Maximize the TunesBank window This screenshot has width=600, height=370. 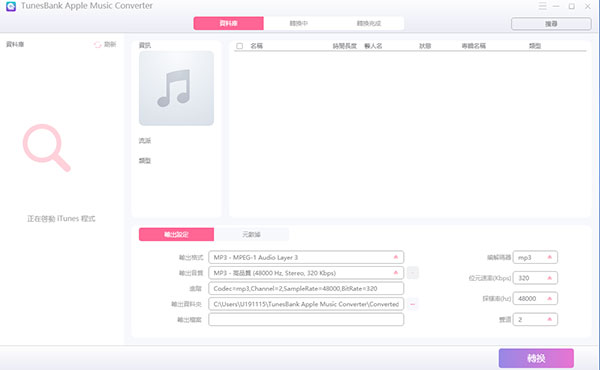click(572, 6)
